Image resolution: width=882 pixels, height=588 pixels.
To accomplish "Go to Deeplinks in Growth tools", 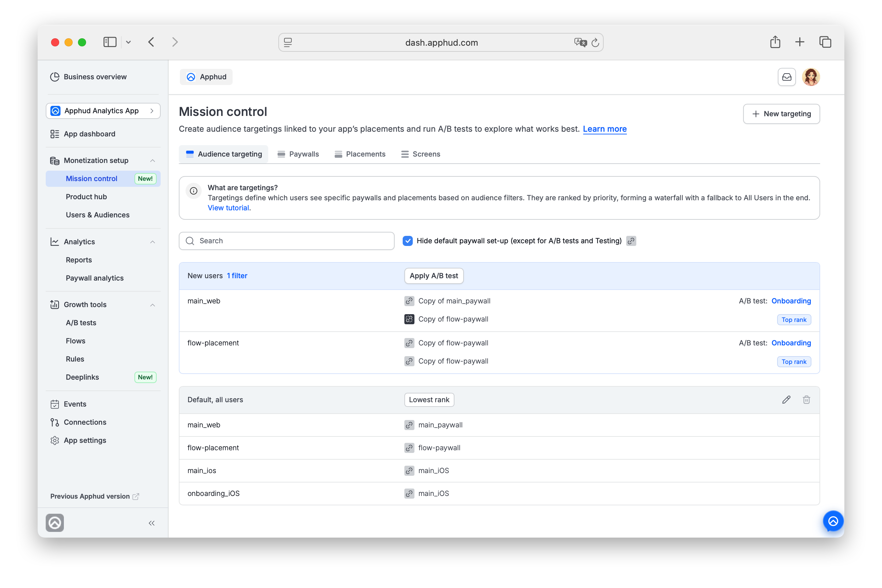I will tap(82, 377).
